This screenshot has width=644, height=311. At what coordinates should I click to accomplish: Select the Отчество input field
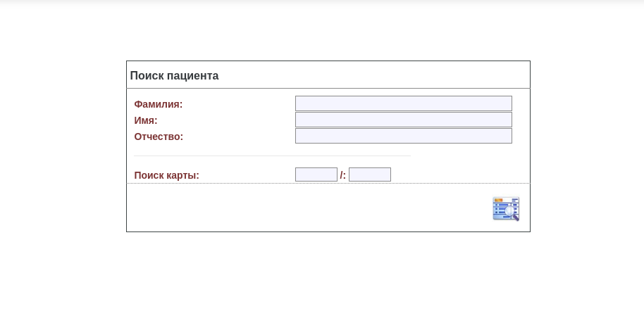click(x=403, y=136)
